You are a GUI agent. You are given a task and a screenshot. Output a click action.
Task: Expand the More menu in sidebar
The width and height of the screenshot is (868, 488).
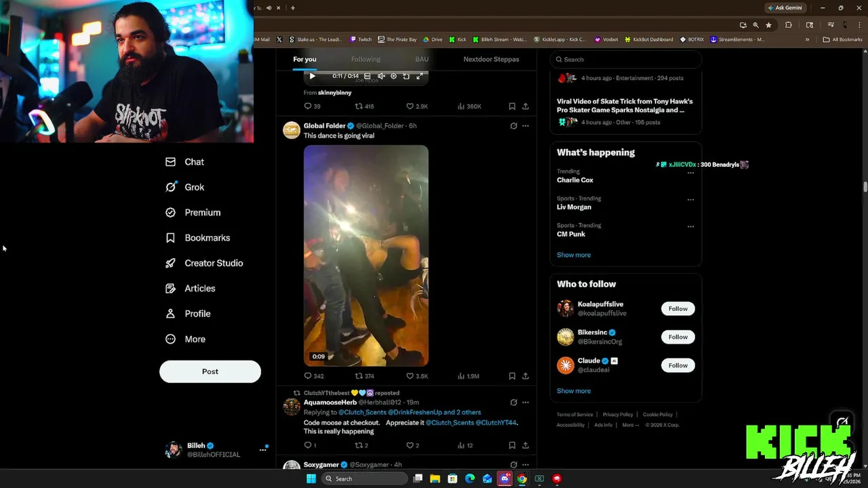coord(185,339)
